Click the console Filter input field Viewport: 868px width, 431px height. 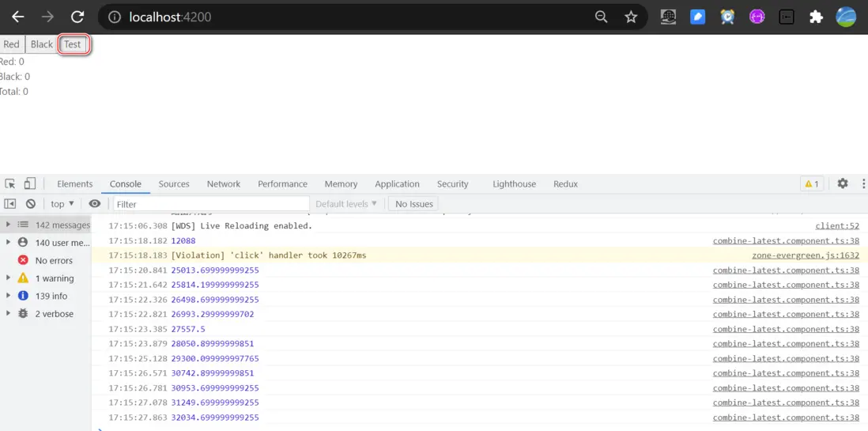click(210, 204)
